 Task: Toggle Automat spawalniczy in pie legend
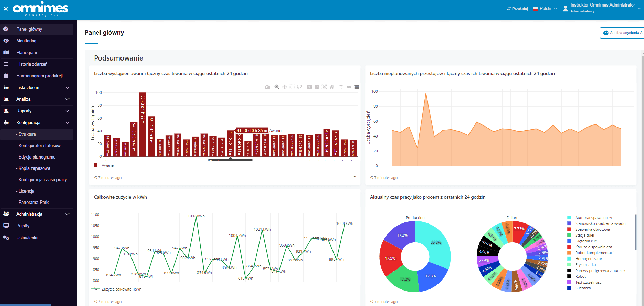(590, 218)
